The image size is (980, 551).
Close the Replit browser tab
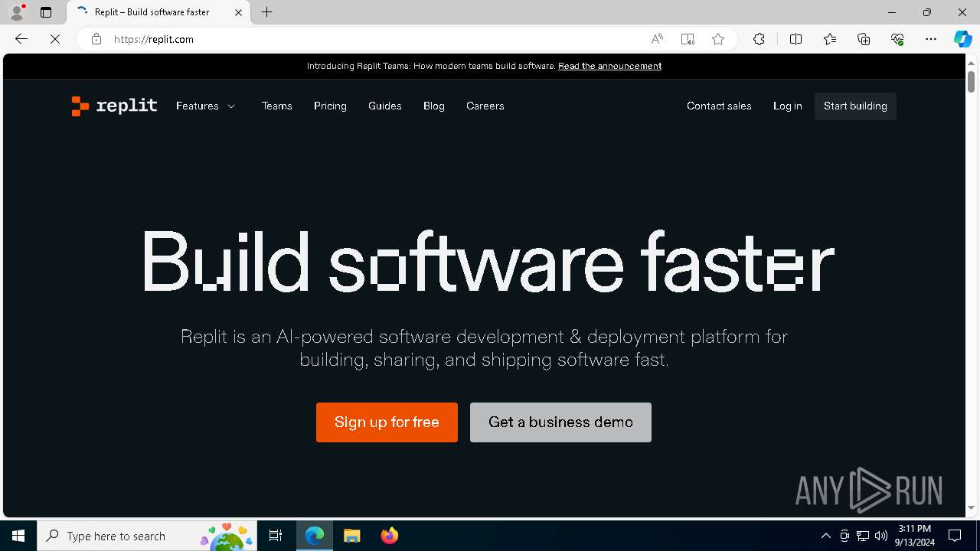(238, 12)
